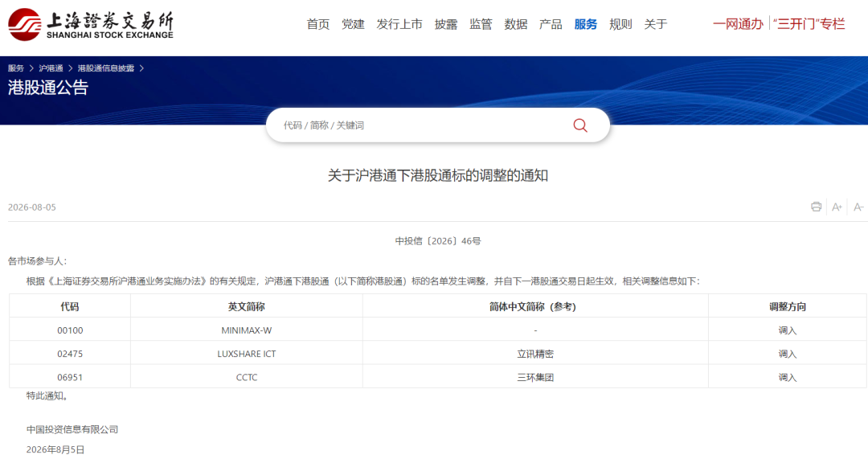Click 调入 in the LUXSHARE ICT row

coord(787,354)
